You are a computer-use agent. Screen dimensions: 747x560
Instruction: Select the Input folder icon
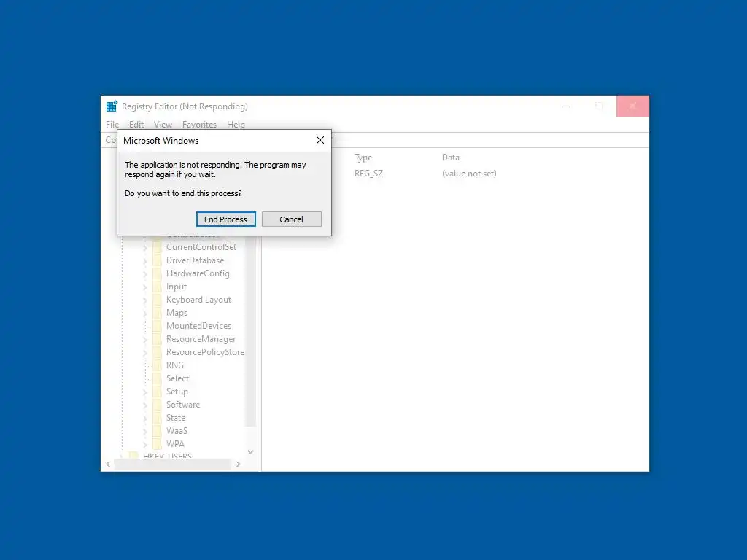point(157,287)
